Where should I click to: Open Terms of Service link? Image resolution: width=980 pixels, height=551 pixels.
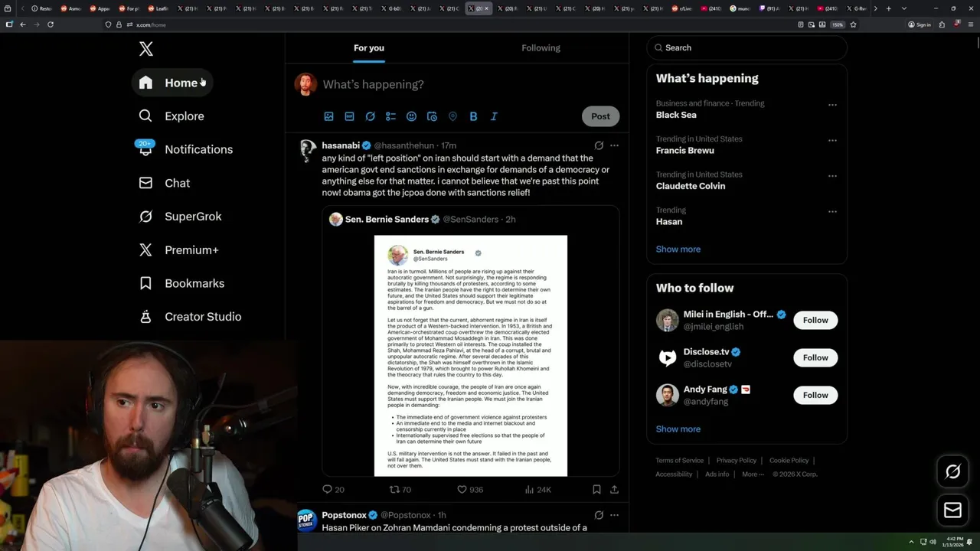pos(679,461)
